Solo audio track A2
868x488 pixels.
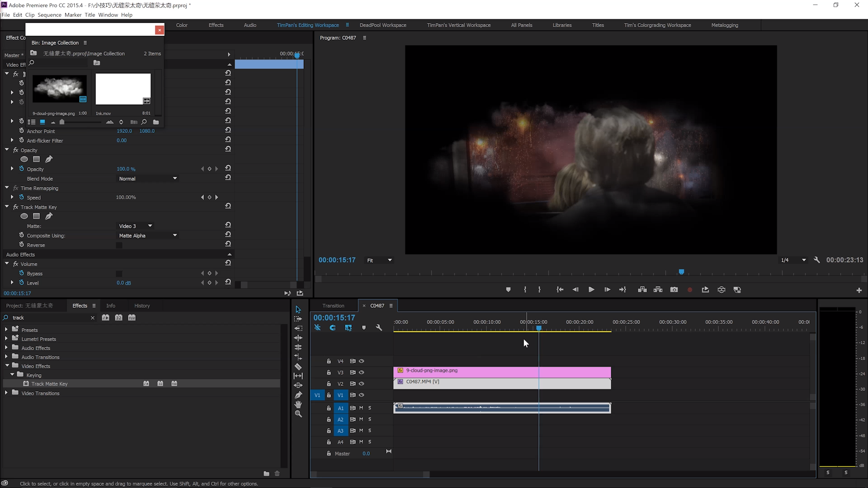(369, 419)
